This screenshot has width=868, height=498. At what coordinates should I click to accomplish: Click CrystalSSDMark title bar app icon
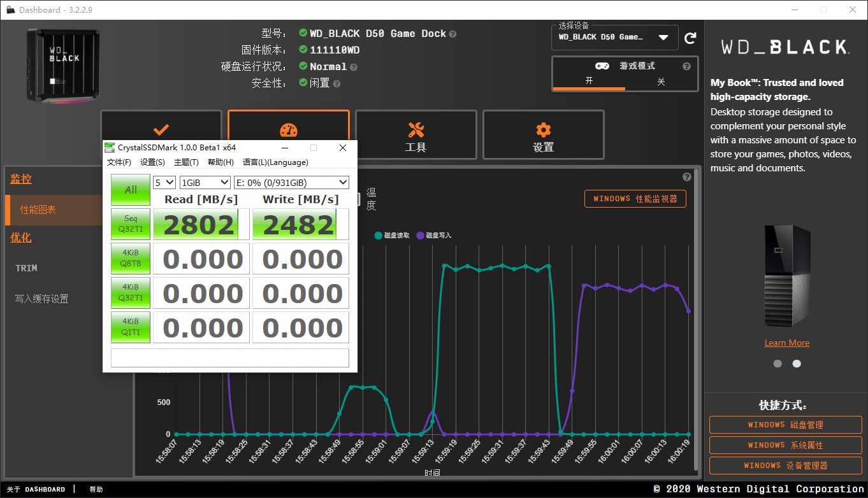110,148
